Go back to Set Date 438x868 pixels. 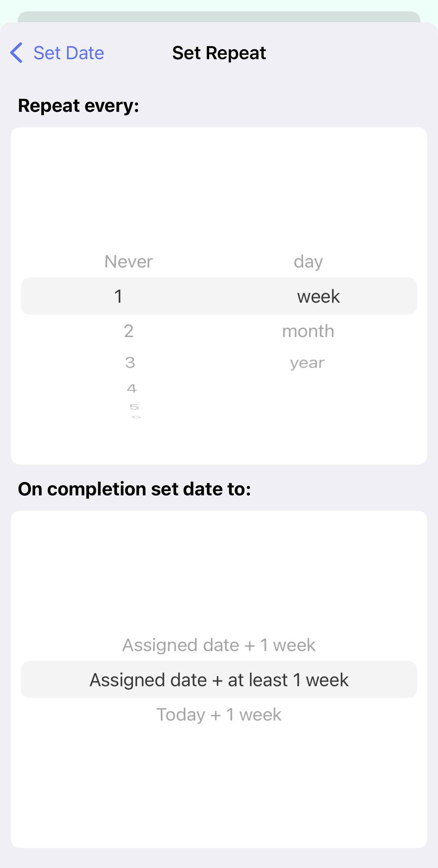pos(57,53)
